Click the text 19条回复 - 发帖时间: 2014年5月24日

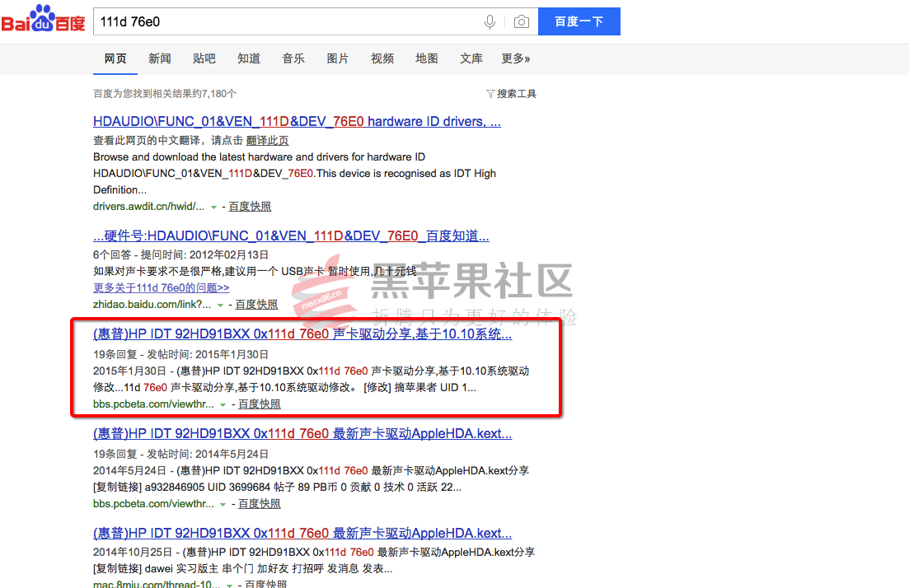tap(180, 455)
